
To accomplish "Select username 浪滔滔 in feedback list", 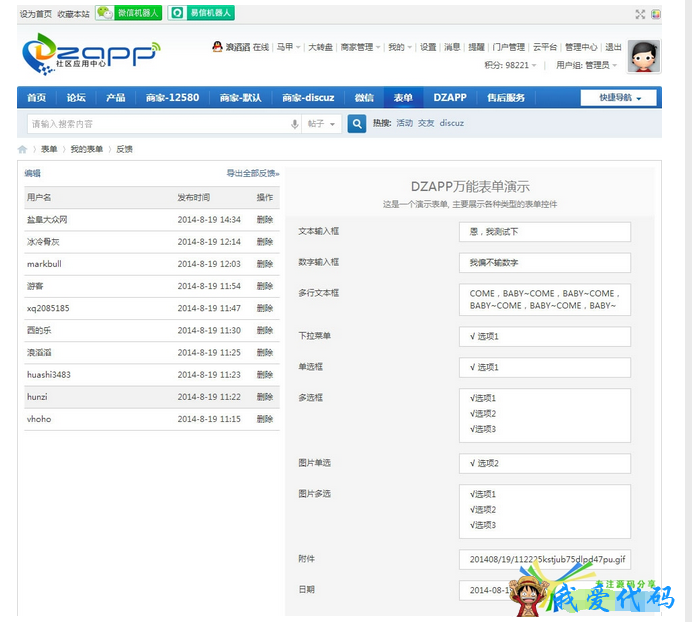I will coord(39,353).
